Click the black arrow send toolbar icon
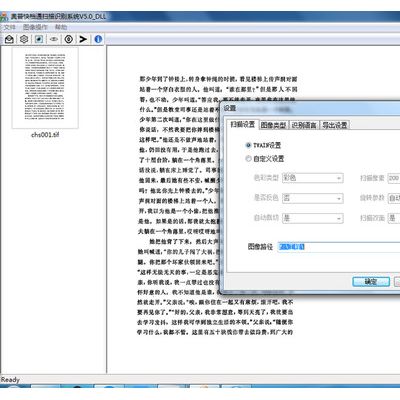 pyautogui.click(x=83, y=39)
